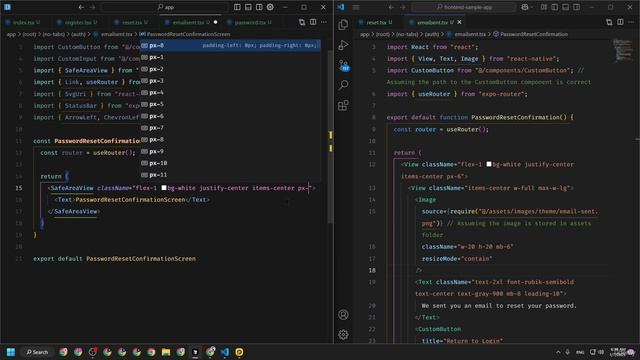Click left window search box labeled app
Viewport: 640px width, 360px height.
[x=165, y=7]
